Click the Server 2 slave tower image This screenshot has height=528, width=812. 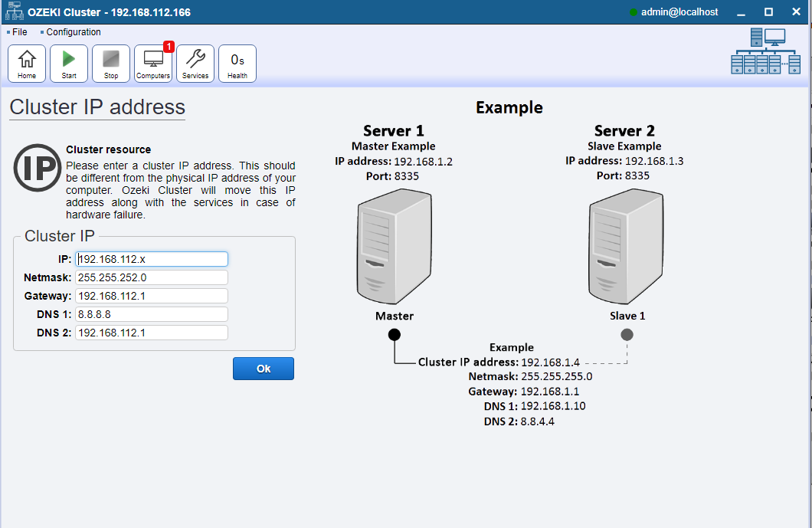[626, 247]
